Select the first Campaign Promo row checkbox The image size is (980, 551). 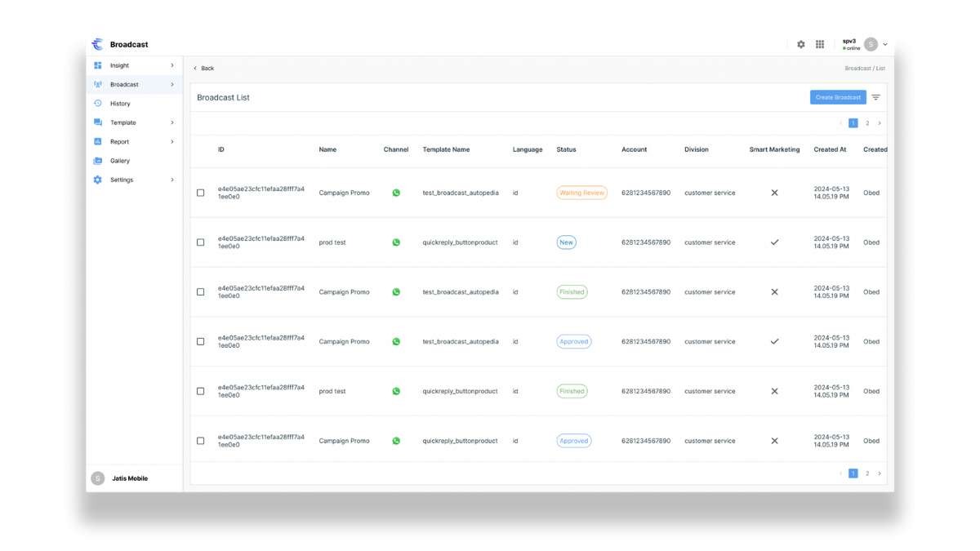click(x=201, y=193)
